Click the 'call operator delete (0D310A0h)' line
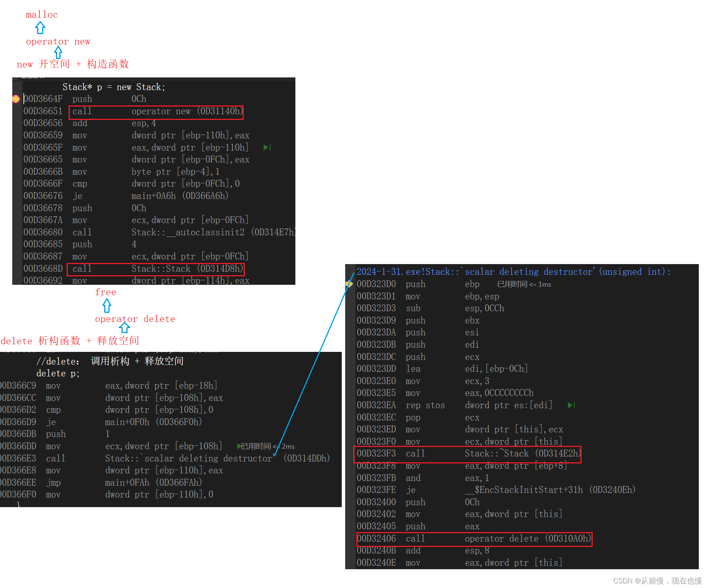The image size is (708, 588). coord(474,539)
